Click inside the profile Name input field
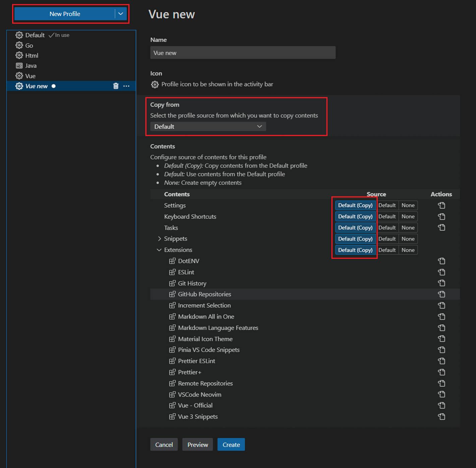Viewport: 476px width, 468px height. coord(243,53)
